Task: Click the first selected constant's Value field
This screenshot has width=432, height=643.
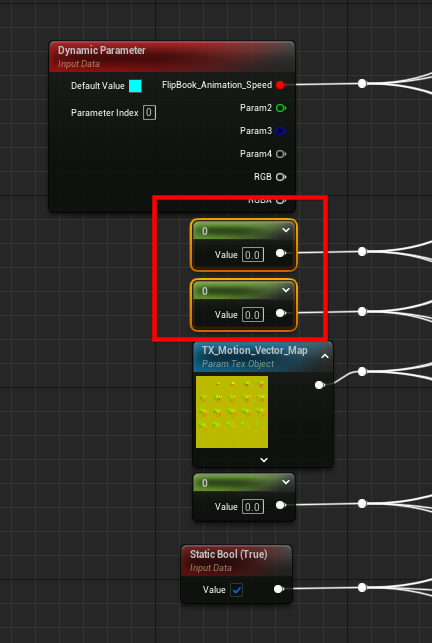Action: point(252,255)
